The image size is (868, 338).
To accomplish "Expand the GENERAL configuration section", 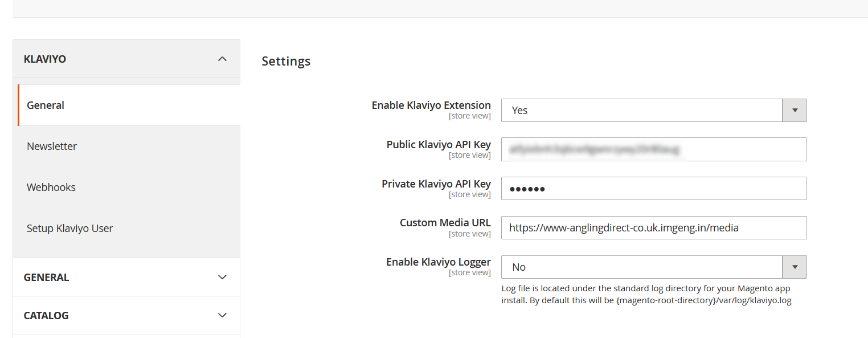I will coord(126,277).
